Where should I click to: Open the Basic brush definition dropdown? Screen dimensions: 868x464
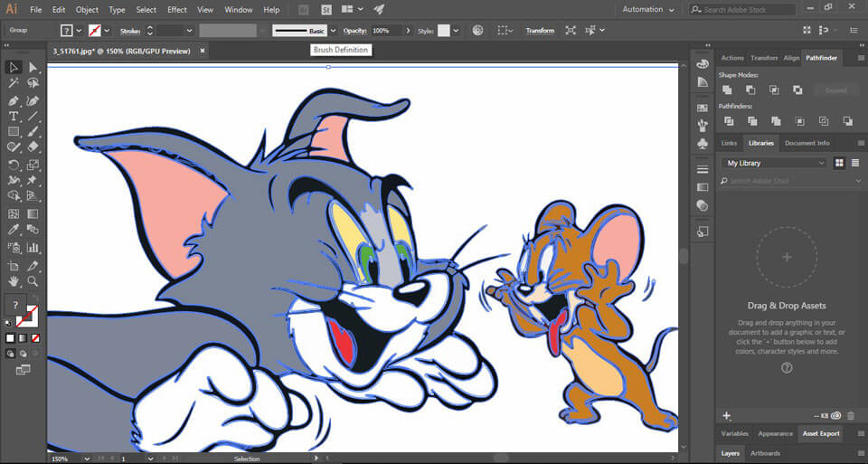coord(332,30)
